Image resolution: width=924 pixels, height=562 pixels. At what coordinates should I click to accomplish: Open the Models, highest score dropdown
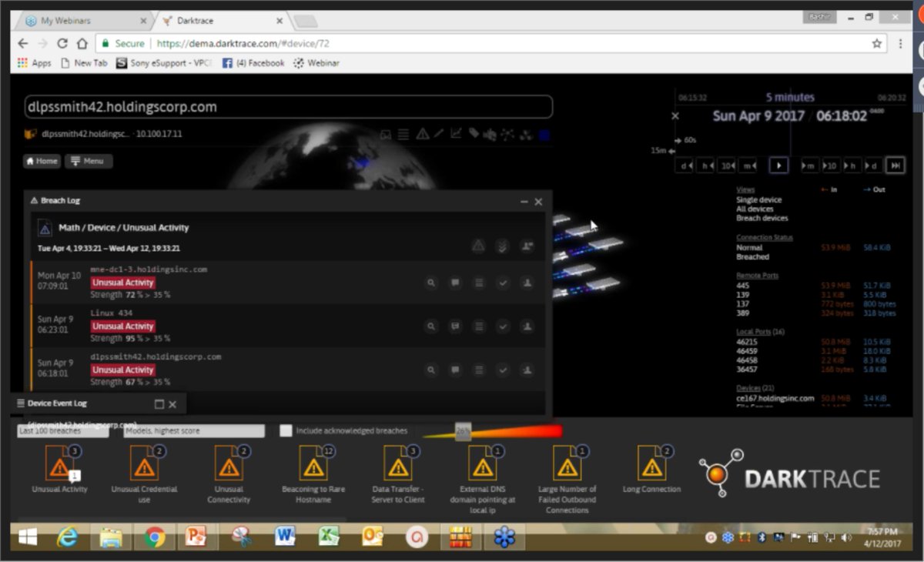pos(194,431)
